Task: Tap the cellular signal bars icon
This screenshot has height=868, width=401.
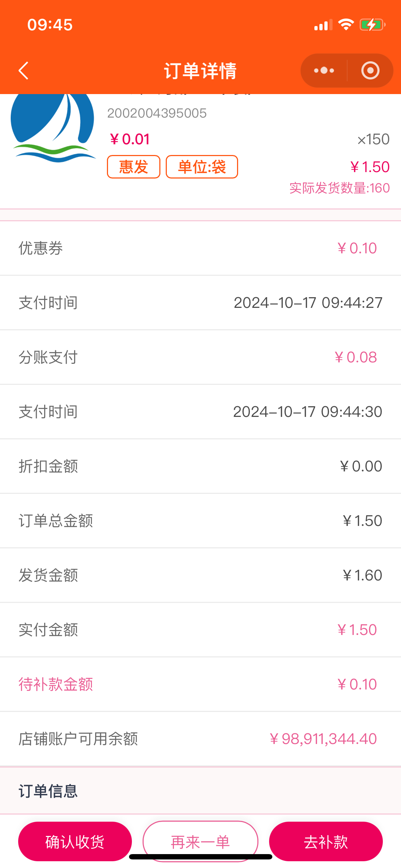Action: tap(323, 25)
